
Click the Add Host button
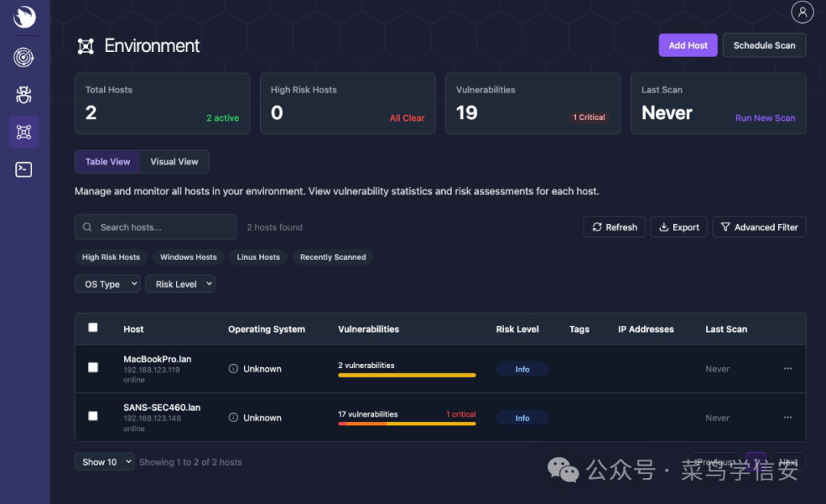coord(688,45)
